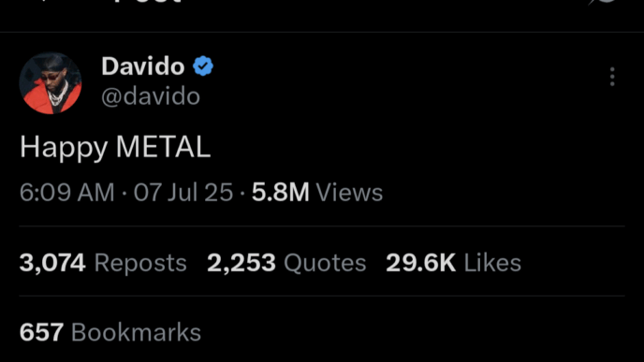Click the Views label

349,192
